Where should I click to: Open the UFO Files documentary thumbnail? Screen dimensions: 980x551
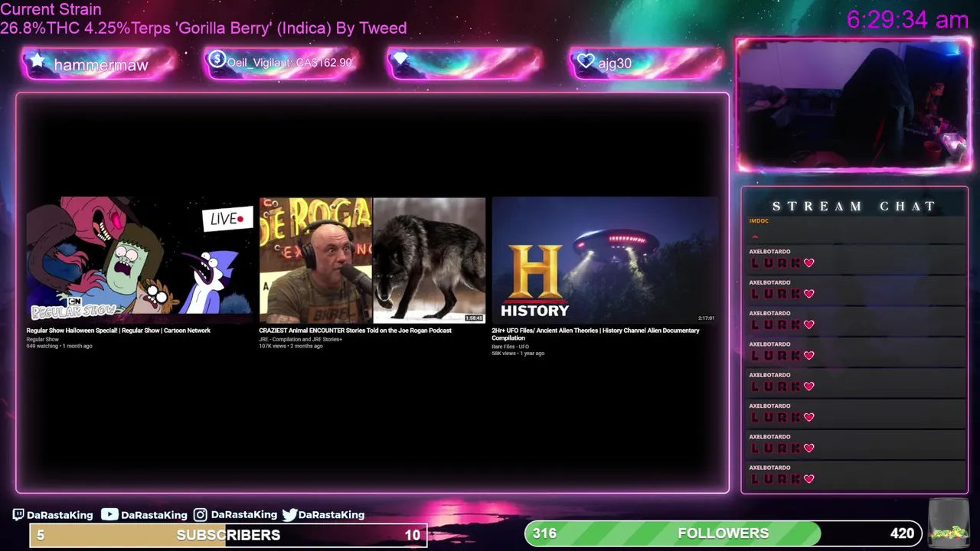click(x=605, y=260)
